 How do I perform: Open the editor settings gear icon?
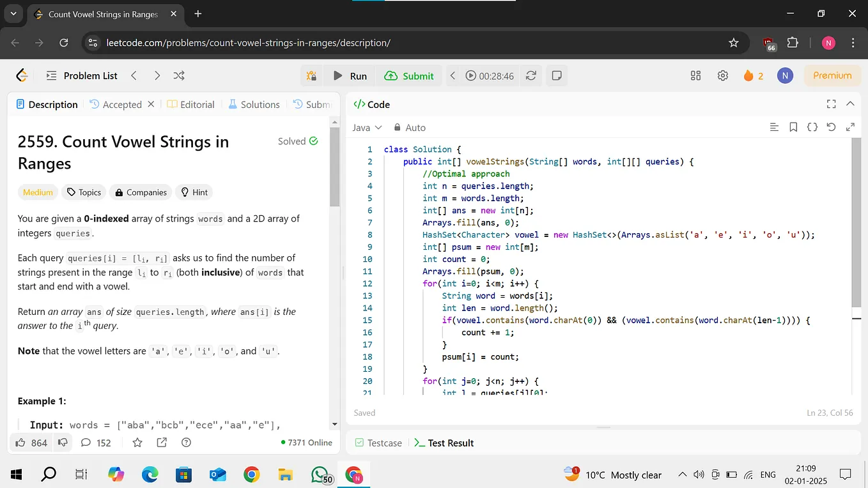722,75
